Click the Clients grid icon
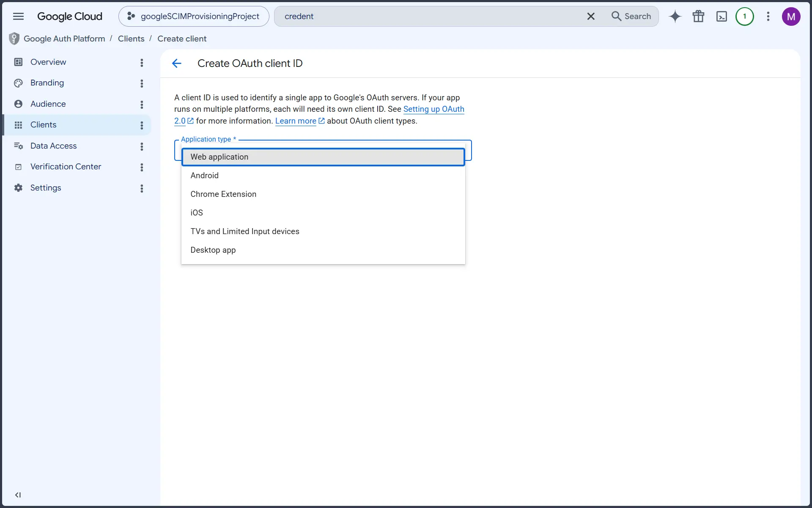Screen dimensions: 812x508 click(18, 125)
